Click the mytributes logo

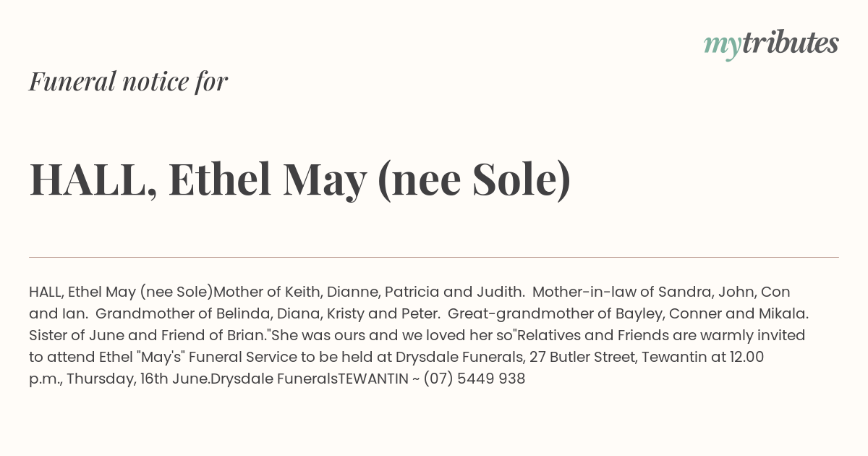click(x=771, y=44)
